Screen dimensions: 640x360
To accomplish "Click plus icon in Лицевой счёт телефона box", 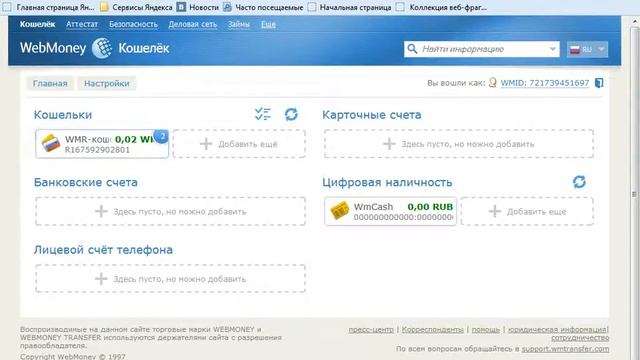I will pos(101,279).
